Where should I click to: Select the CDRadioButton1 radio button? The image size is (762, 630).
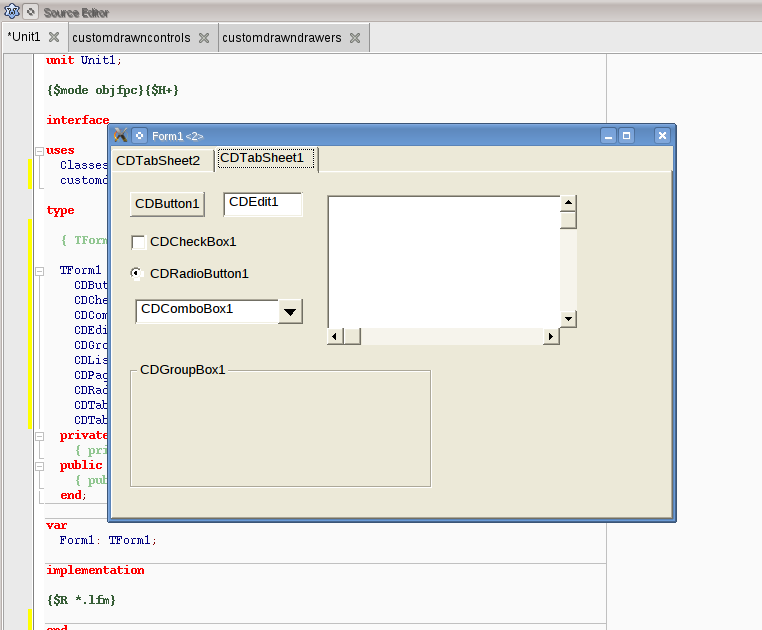point(138,274)
